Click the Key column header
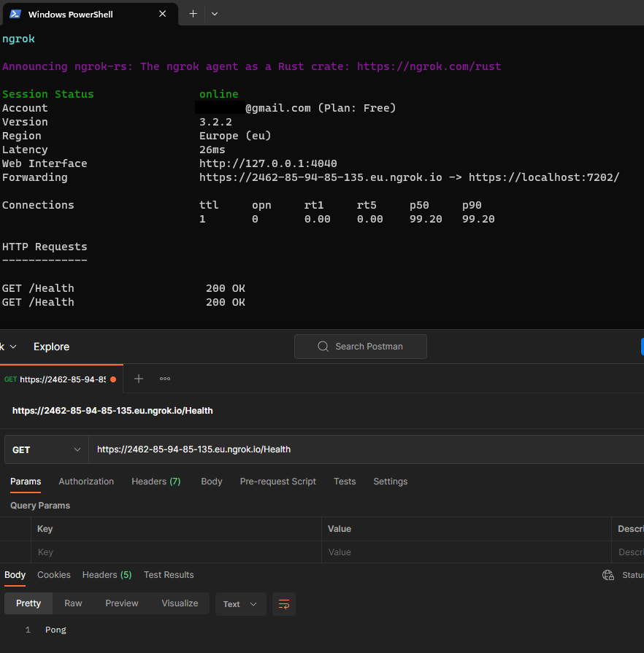 tap(45, 529)
